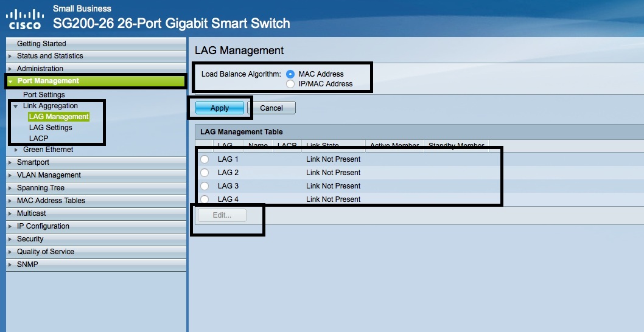The width and height of the screenshot is (644, 332).
Task: Open the LACP page
Action: [x=38, y=139]
